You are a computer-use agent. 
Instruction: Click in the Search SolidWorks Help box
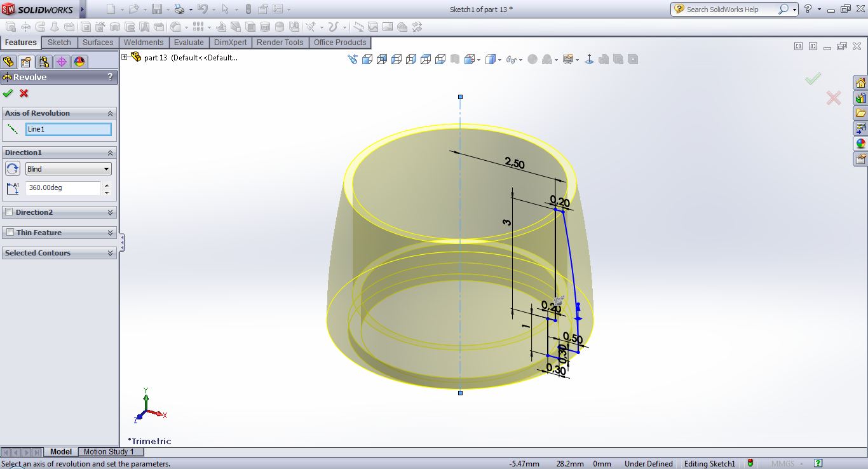[x=731, y=10]
